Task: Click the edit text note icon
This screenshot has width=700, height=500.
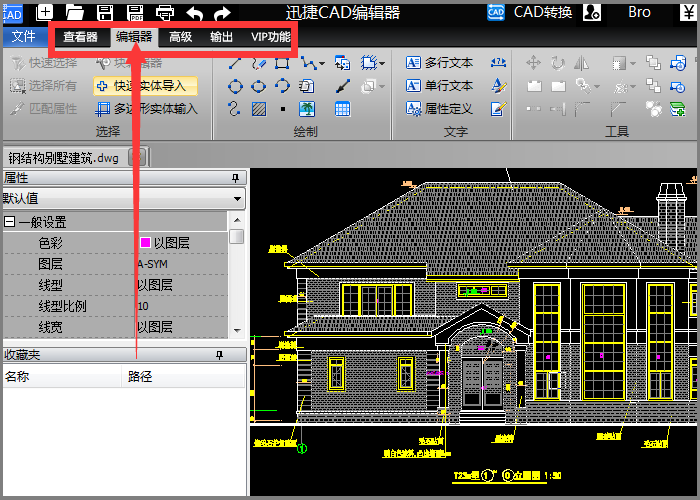Action: coord(498,108)
